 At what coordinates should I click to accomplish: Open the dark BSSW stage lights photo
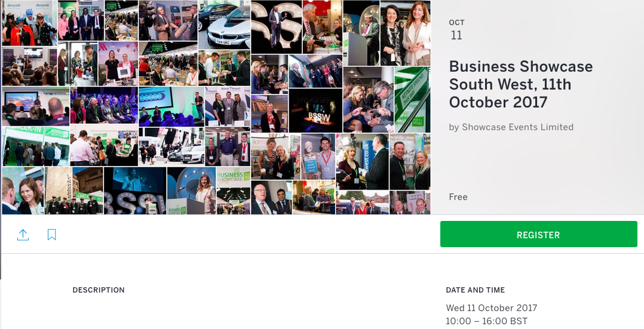pos(315,110)
